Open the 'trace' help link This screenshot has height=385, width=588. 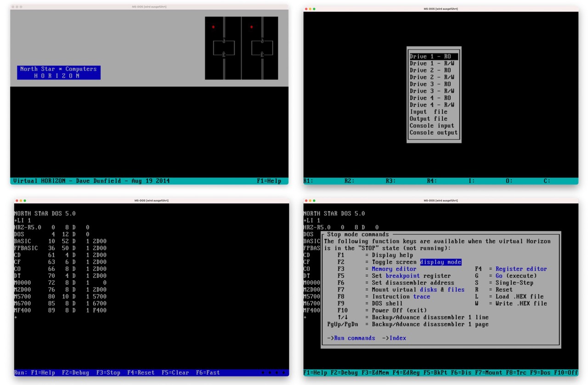pyautogui.click(x=422, y=296)
